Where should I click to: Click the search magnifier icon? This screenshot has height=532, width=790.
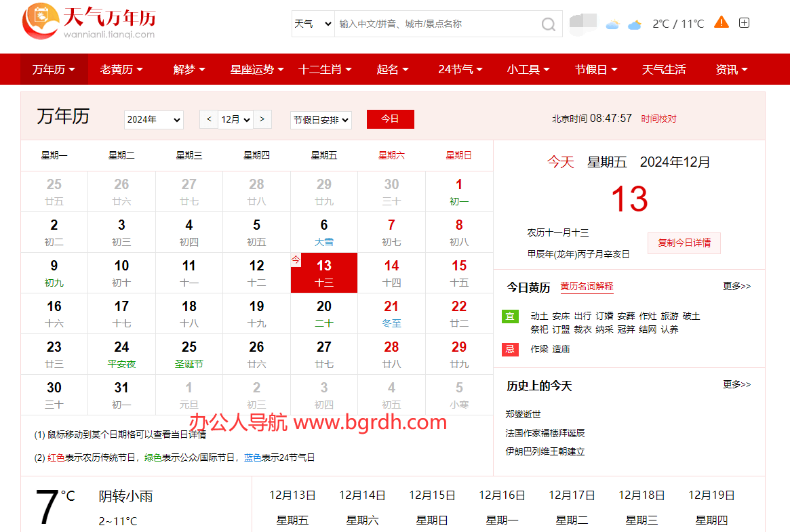549,24
